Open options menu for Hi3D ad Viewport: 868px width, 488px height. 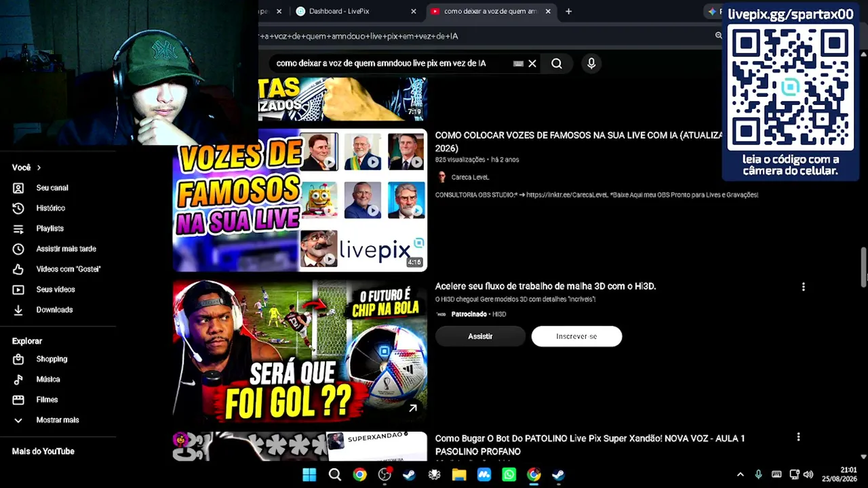(804, 287)
